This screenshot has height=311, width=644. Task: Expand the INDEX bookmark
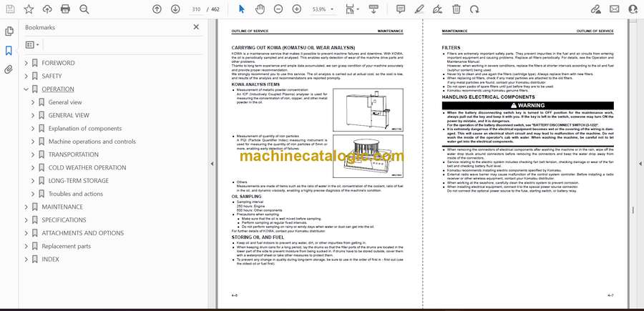(26, 260)
